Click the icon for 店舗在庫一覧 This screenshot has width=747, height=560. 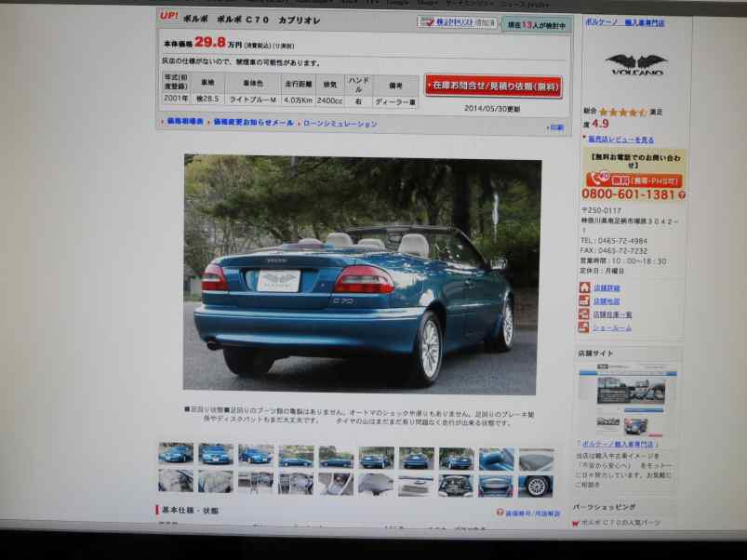(x=584, y=313)
